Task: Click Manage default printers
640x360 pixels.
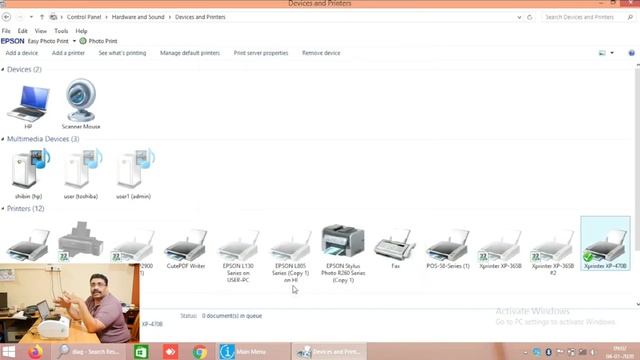Action: click(x=190, y=53)
